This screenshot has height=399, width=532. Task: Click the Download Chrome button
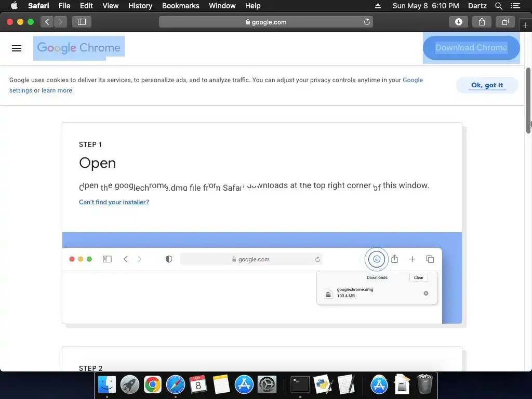(471, 48)
